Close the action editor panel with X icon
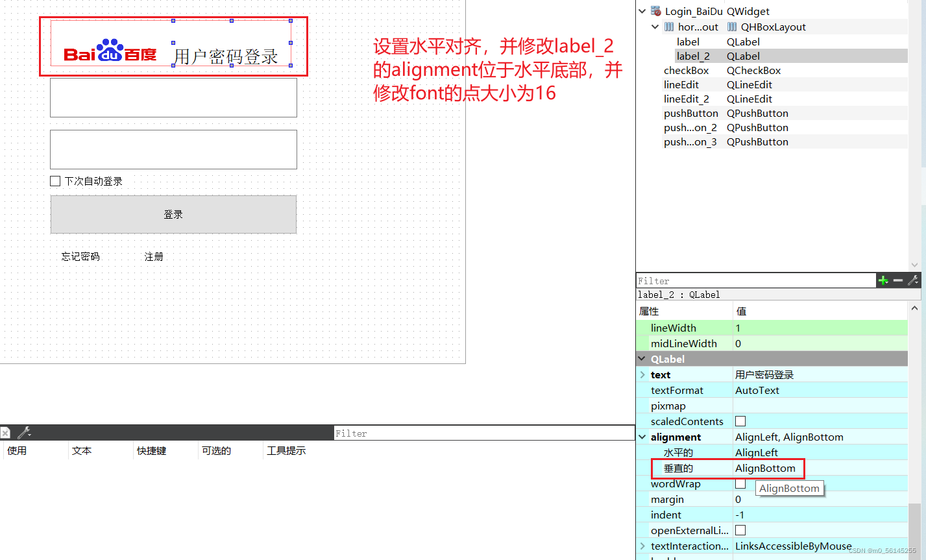Viewport: 926px width, 560px height. (x=5, y=433)
